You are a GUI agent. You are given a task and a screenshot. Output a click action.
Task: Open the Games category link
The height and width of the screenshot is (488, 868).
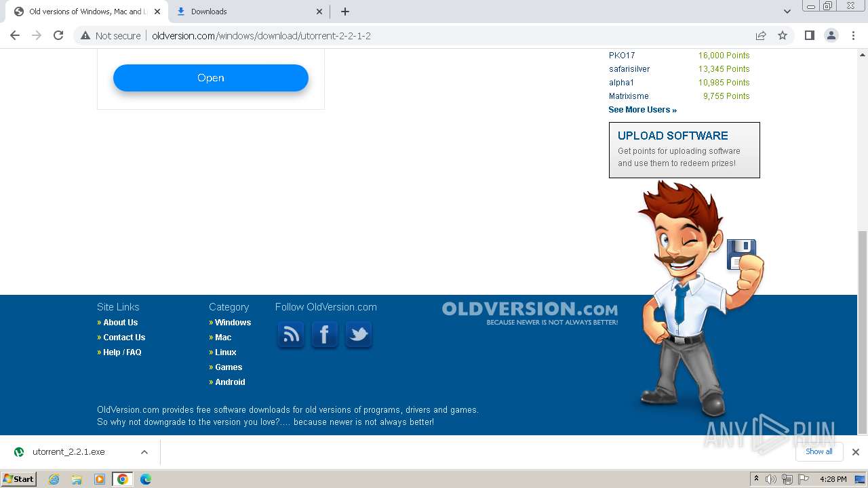pyautogui.click(x=229, y=367)
